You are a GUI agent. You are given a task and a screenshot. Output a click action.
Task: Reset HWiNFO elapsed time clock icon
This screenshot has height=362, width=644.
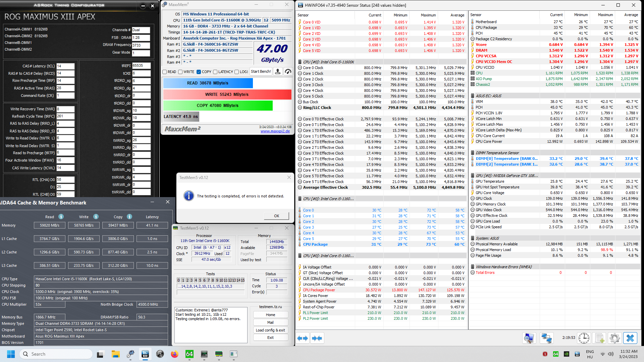click(x=584, y=338)
